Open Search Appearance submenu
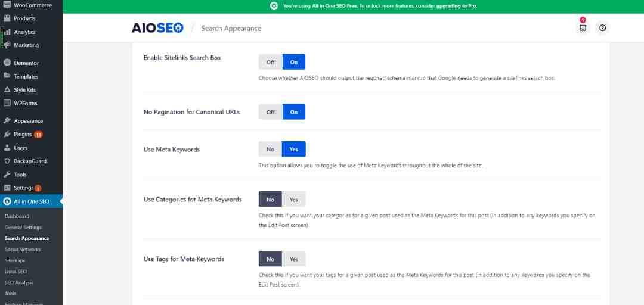Screen dimensions: 644x305 point(27,238)
